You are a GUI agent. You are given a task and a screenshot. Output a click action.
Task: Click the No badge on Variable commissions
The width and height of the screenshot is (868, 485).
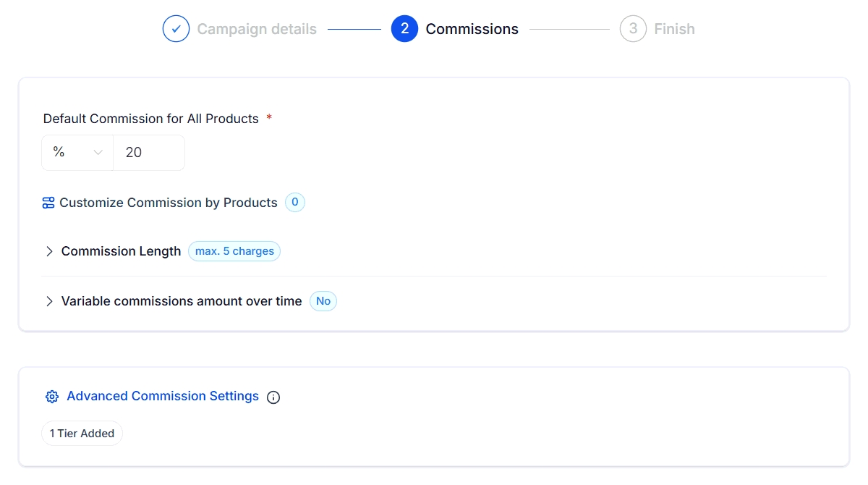(323, 301)
